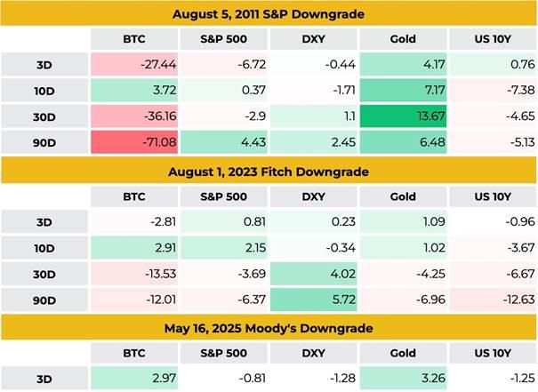Select the -27.44 BTC cell
The height and width of the screenshot is (392, 538).
coord(133,65)
